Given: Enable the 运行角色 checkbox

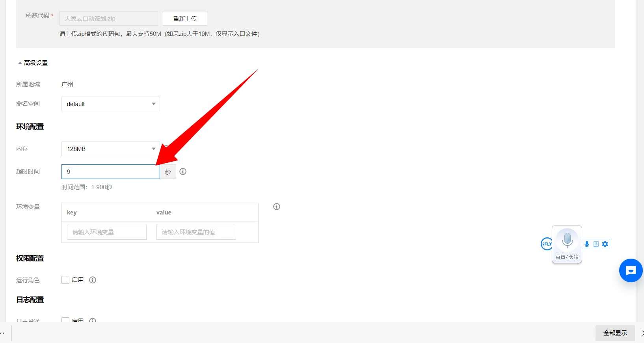Looking at the screenshot, I should pyautogui.click(x=65, y=280).
